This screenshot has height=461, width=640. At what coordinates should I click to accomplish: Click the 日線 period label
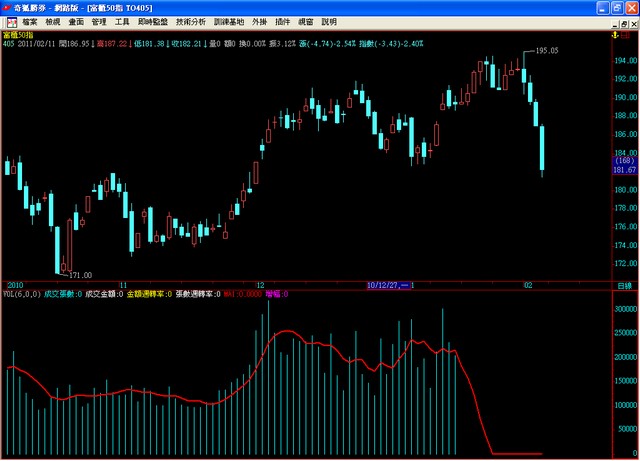point(624,285)
